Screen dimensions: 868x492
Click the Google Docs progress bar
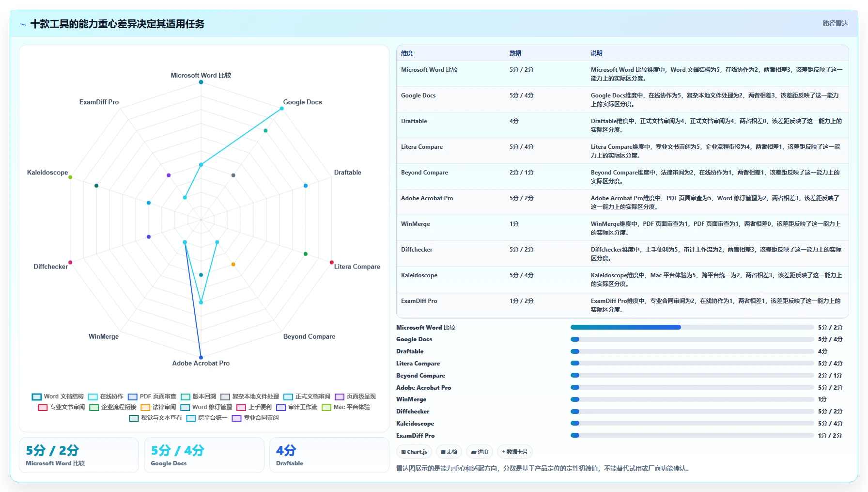coord(692,339)
